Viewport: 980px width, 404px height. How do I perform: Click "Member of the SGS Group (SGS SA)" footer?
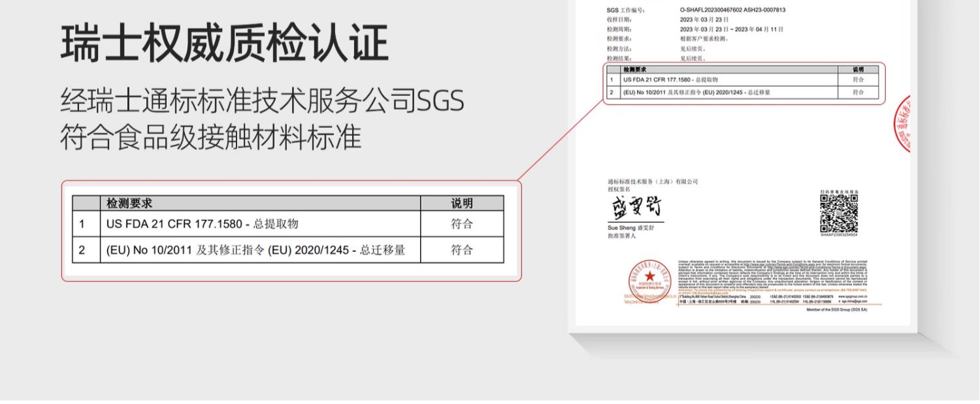837,310
